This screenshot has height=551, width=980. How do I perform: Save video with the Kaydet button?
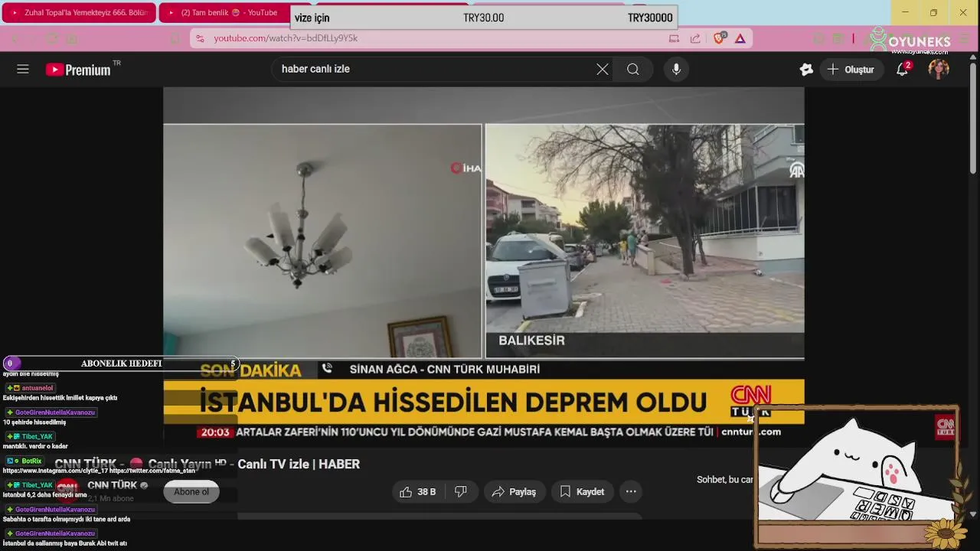582,492
